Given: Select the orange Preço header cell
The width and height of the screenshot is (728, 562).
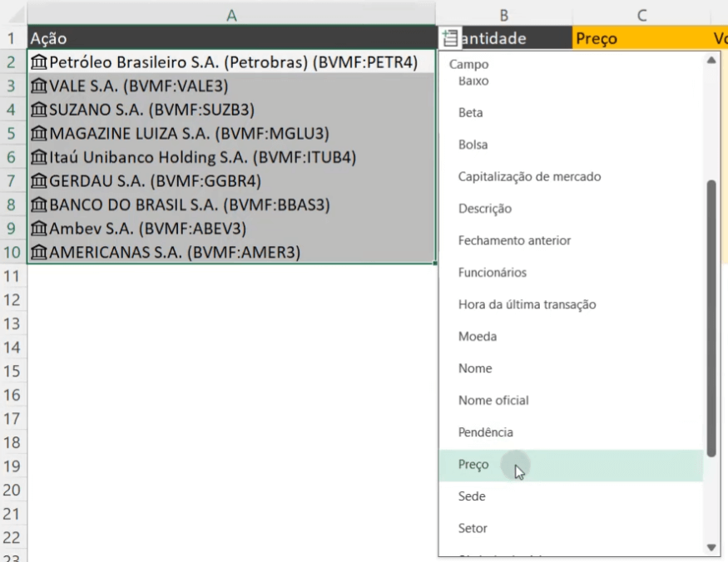Looking at the screenshot, I should click(641, 38).
